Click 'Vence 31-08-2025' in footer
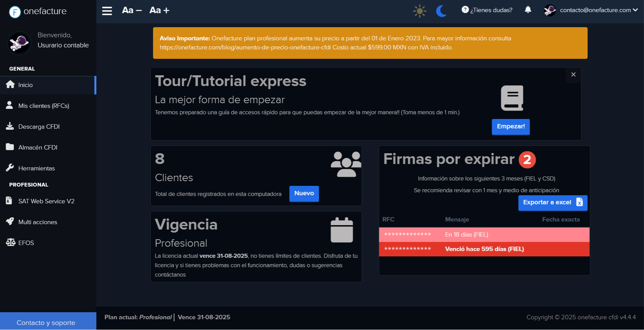This screenshot has width=644, height=330. [x=204, y=317]
